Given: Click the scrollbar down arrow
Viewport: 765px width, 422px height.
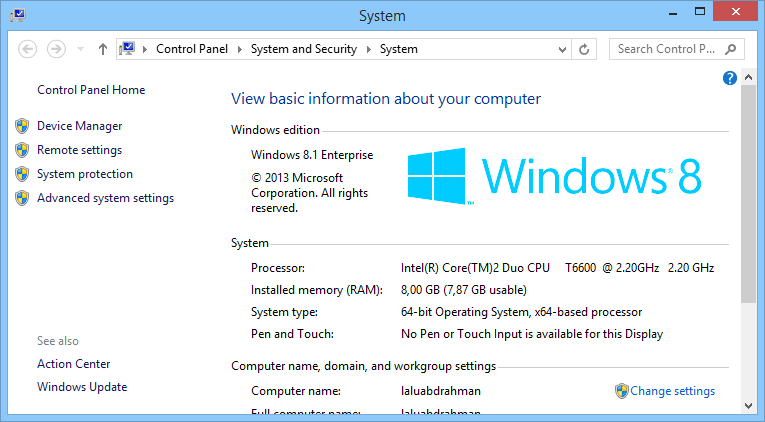Looking at the screenshot, I should coord(748,405).
